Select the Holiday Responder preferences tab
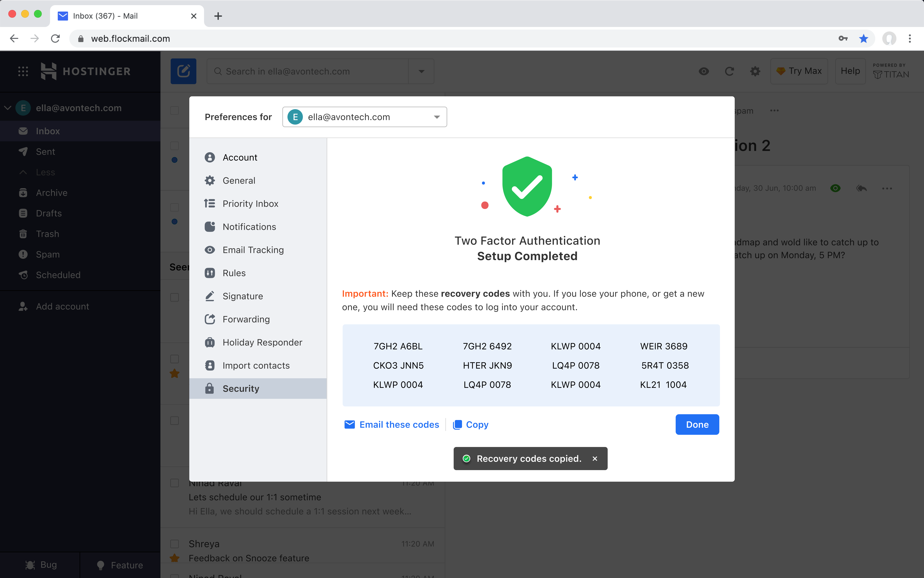This screenshot has width=924, height=578. (258, 342)
